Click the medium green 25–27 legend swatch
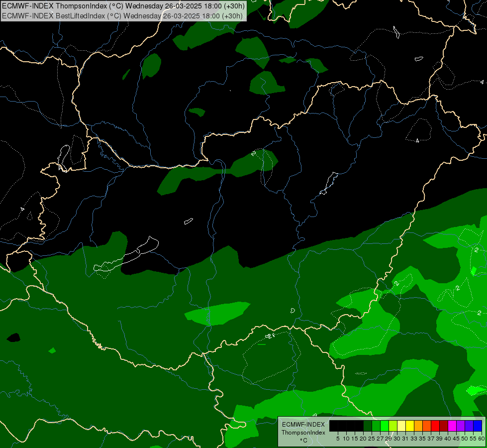The height and width of the screenshot is (448, 487). [x=376, y=426]
